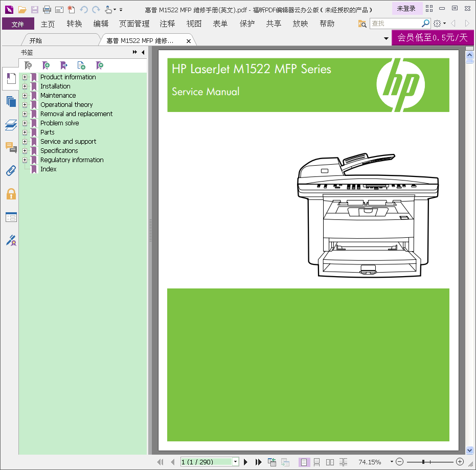
Task: Select the hand tool icon in quick toolbar
Action: pos(108,10)
